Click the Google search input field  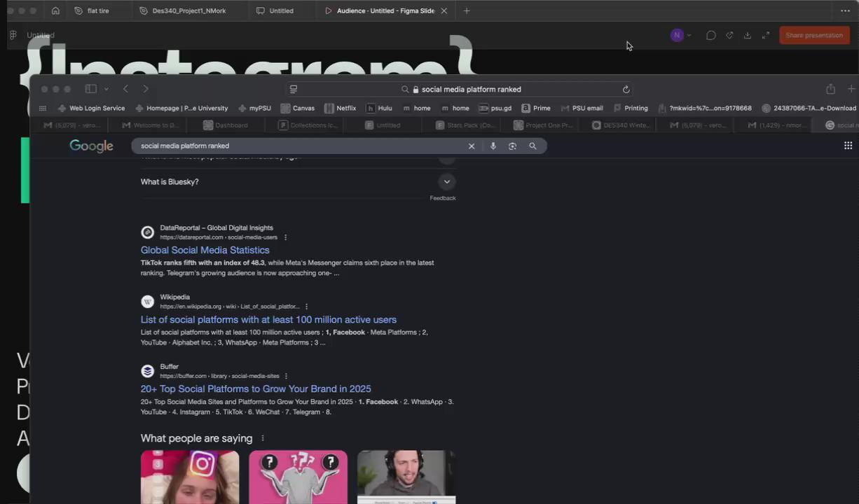click(300, 146)
